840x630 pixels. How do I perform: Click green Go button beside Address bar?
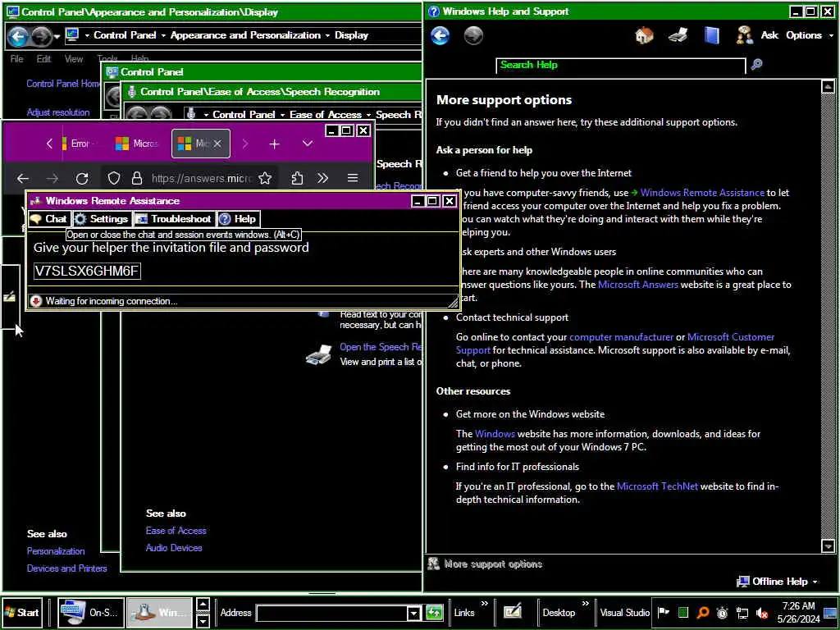(435, 612)
